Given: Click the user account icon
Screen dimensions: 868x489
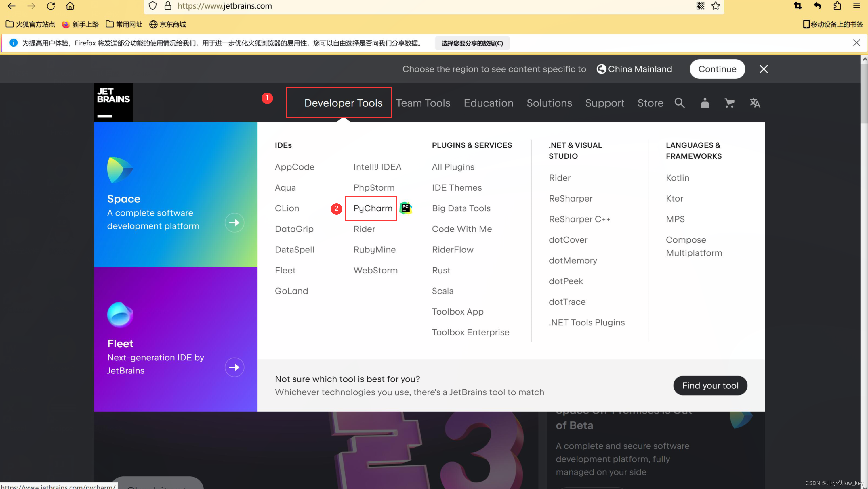Looking at the screenshot, I should 705,102.
